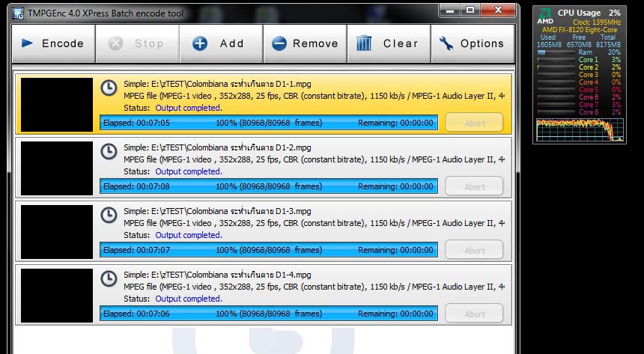Screen dimensions: 644x354
Task: Click MPEG file format line of D1-3.mpg
Action: click(315, 224)
